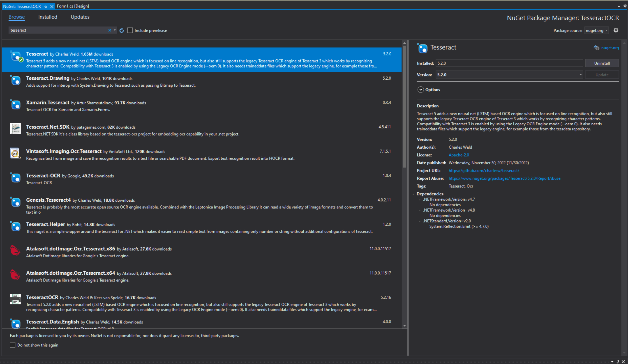This screenshot has height=364, width=628.
Task: Click the TesseractOCR package icon
Action: (15, 299)
